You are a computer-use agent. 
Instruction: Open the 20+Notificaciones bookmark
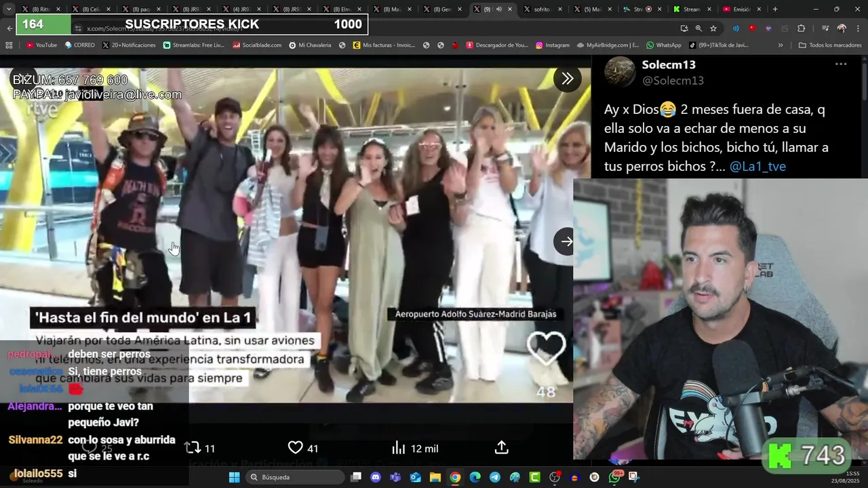click(x=129, y=45)
